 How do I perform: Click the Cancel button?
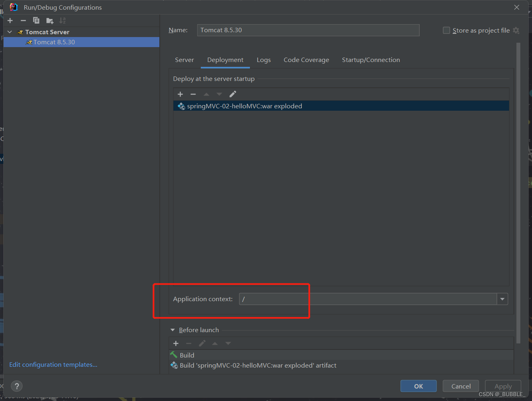(x=461, y=386)
